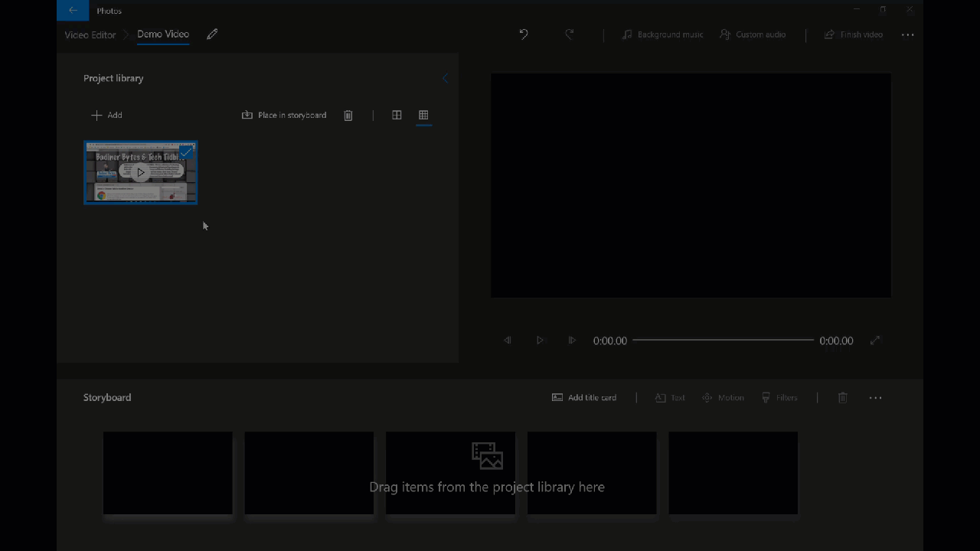
Task: Add media to the project library
Action: (106, 115)
